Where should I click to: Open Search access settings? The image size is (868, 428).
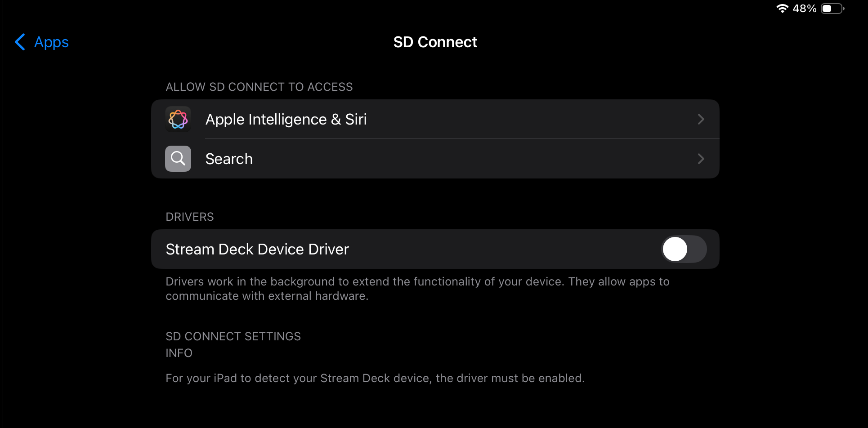pos(435,159)
